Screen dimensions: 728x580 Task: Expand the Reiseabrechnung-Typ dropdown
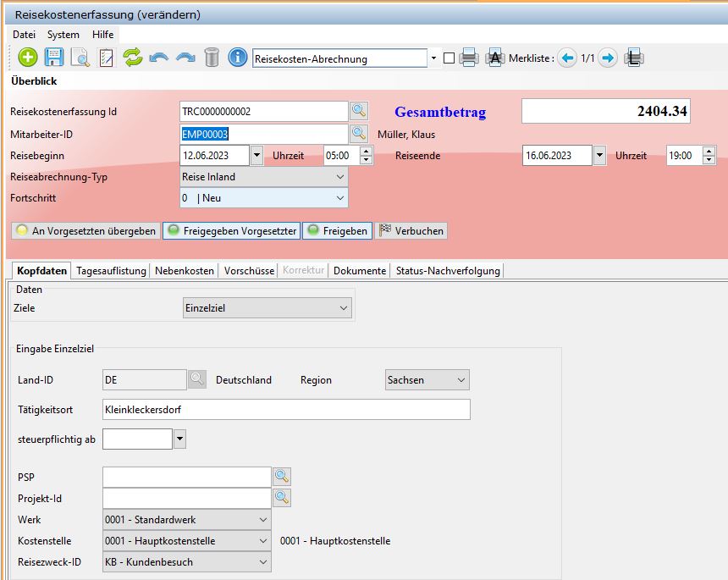340,177
